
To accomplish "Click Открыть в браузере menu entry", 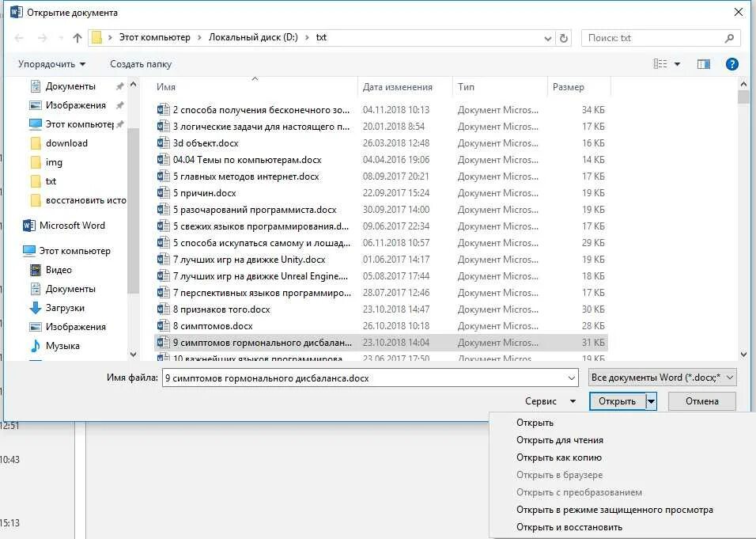I will tap(559, 475).
